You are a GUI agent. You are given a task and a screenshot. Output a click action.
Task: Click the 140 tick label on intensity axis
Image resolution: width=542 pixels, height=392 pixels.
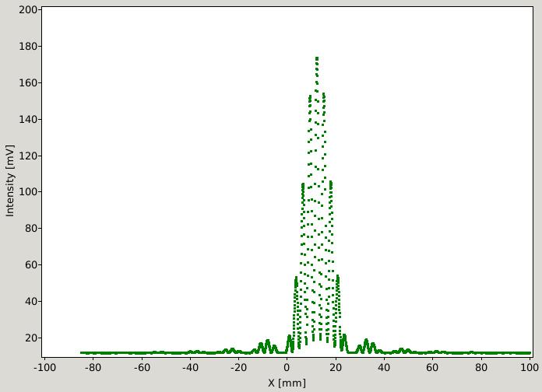click(28, 119)
